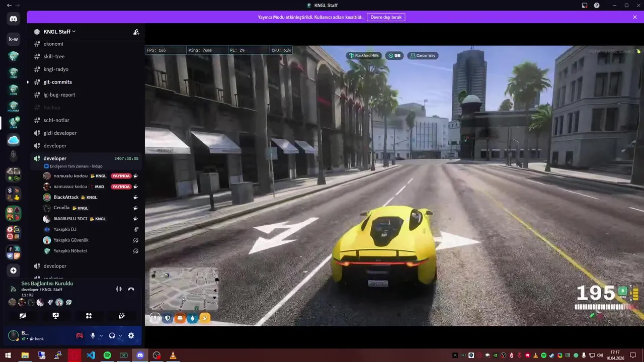Open the cloud icon server
Screen dimensions: 644x362
[14, 140]
